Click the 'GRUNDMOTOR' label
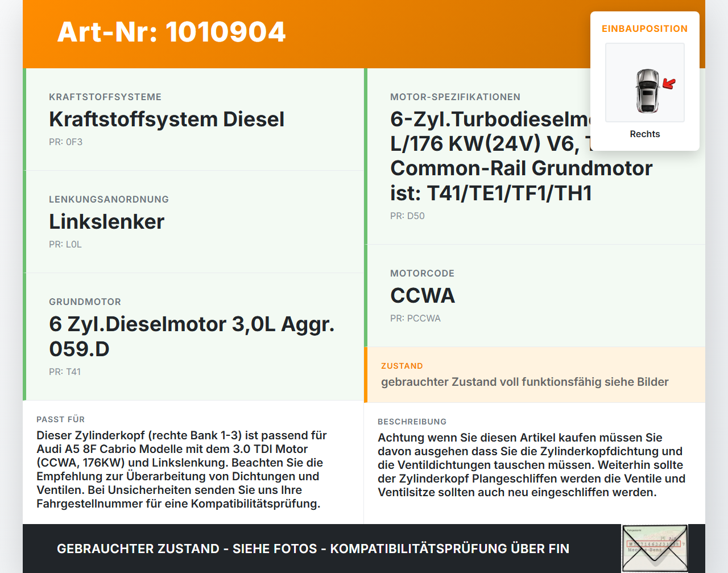 (x=85, y=302)
